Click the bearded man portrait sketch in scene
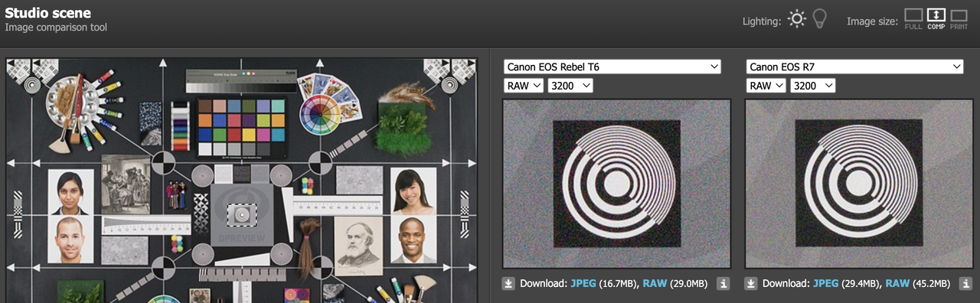Screen dimensions: 980x303 coord(358,246)
